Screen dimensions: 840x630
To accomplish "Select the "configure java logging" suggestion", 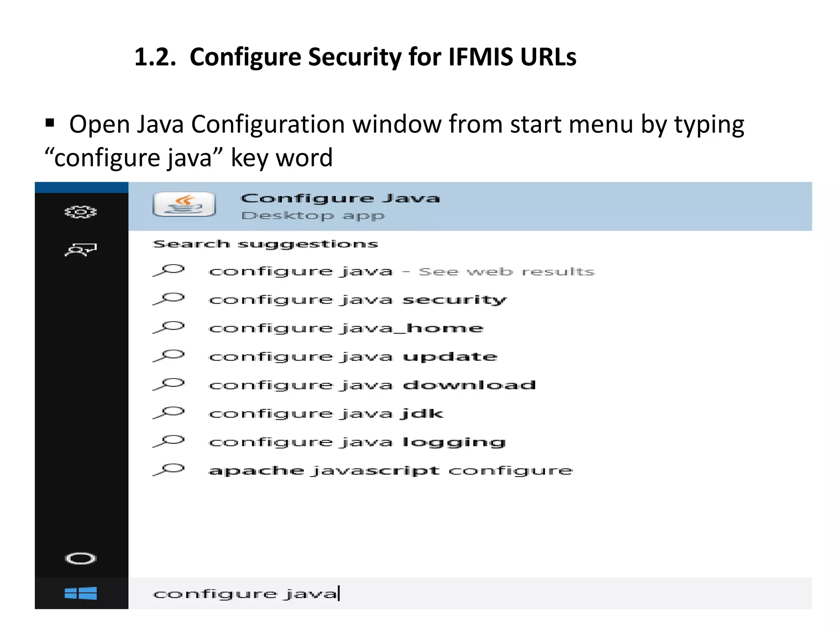I will click(x=357, y=442).
